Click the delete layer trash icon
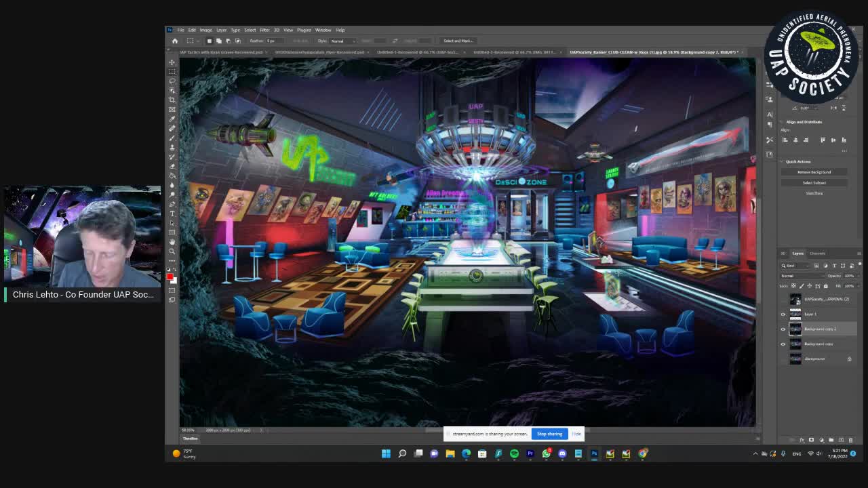 (x=850, y=440)
